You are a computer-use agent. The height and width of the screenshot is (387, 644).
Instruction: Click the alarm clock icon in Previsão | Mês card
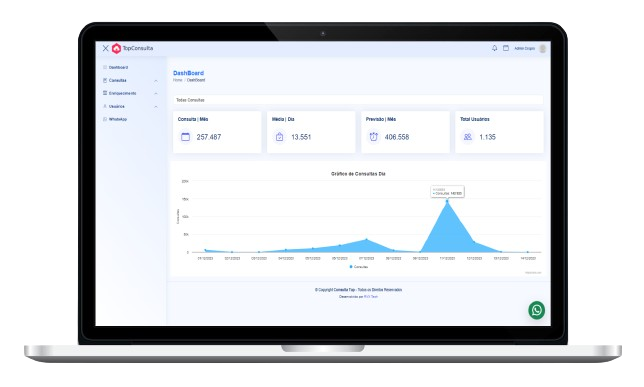pos(373,137)
